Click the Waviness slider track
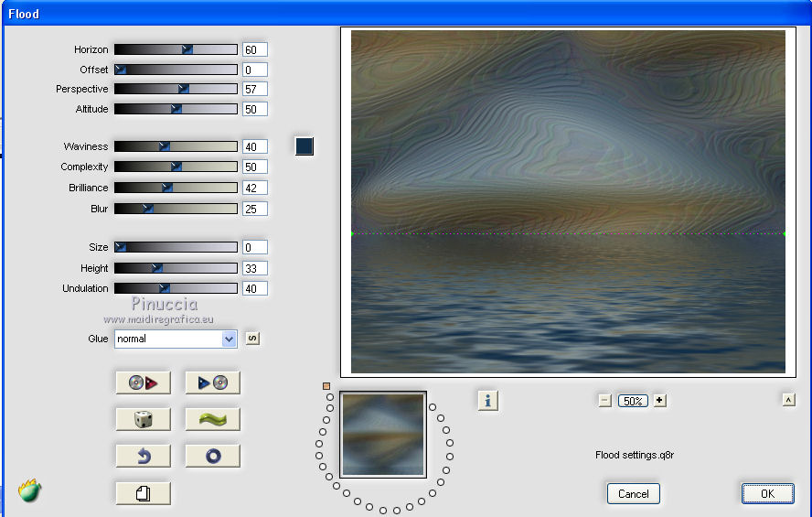This screenshot has height=517, width=812. tap(176, 146)
